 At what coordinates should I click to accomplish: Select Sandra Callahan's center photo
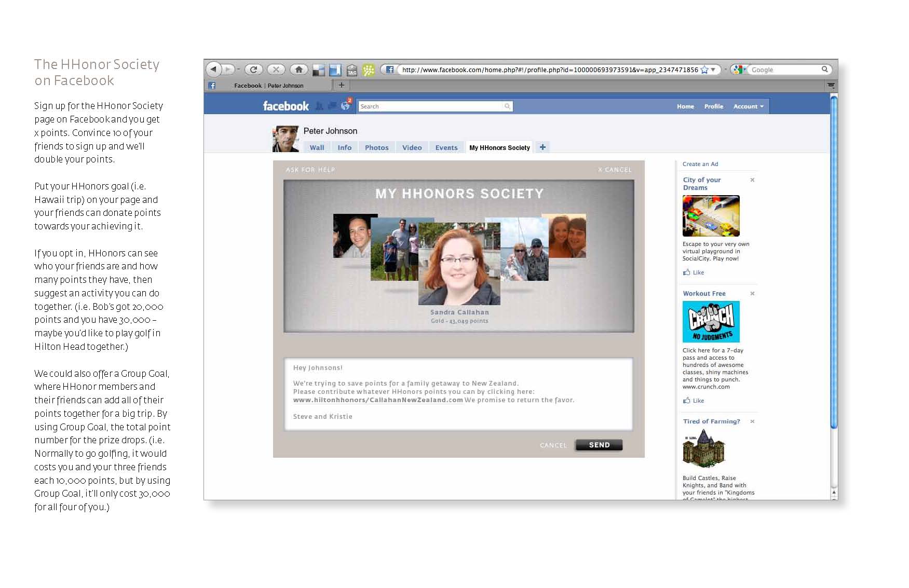click(459, 264)
